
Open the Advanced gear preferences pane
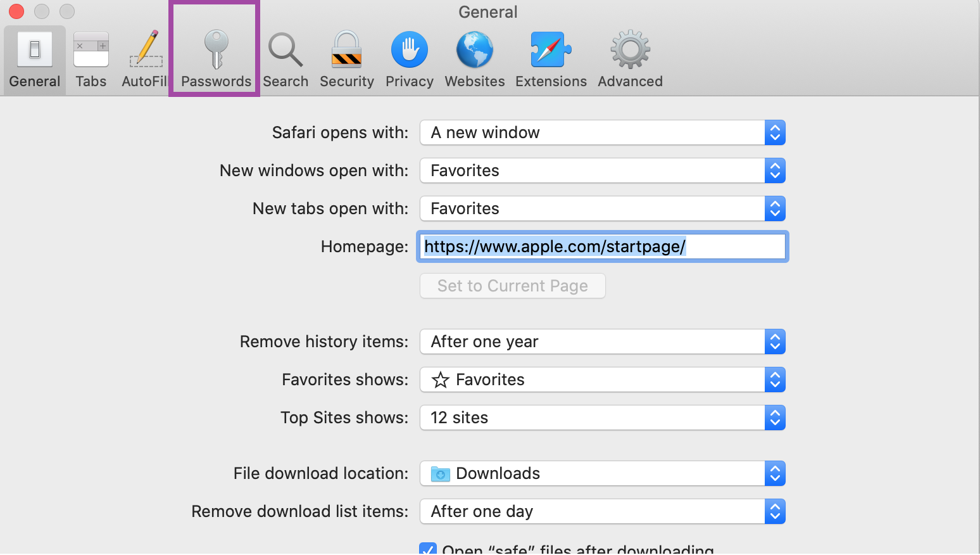click(x=631, y=61)
